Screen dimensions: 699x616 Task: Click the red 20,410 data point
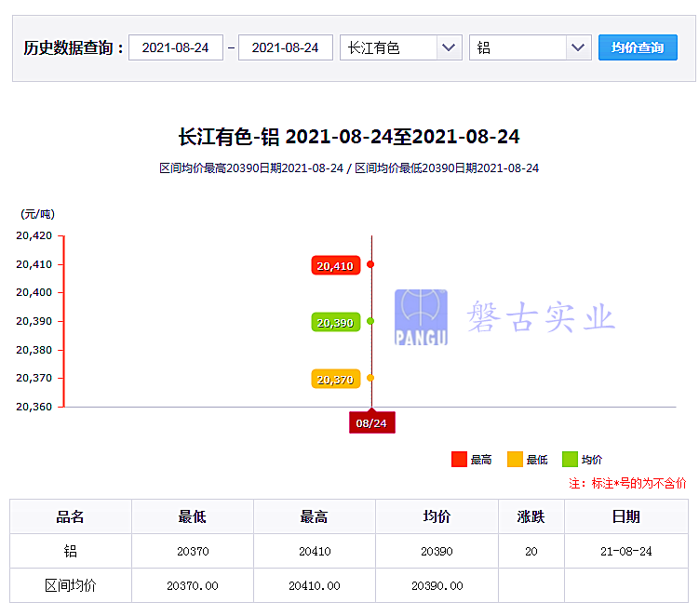pos(370,264)
